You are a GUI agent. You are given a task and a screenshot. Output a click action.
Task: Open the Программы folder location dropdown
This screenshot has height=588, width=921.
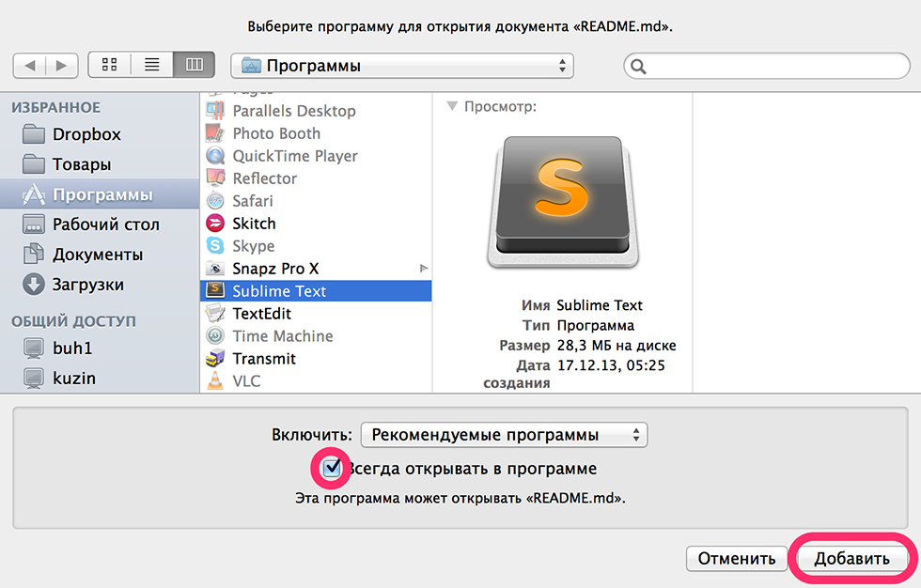click(402, 66)
